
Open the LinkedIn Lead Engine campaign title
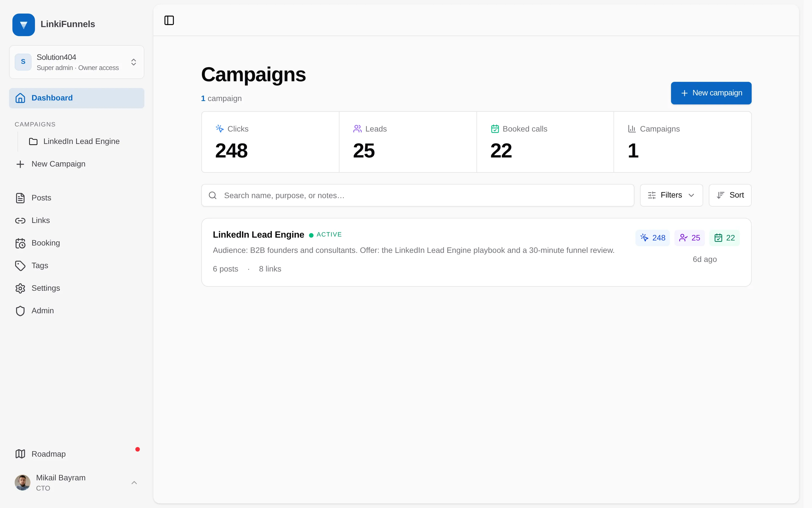point(258,235)
